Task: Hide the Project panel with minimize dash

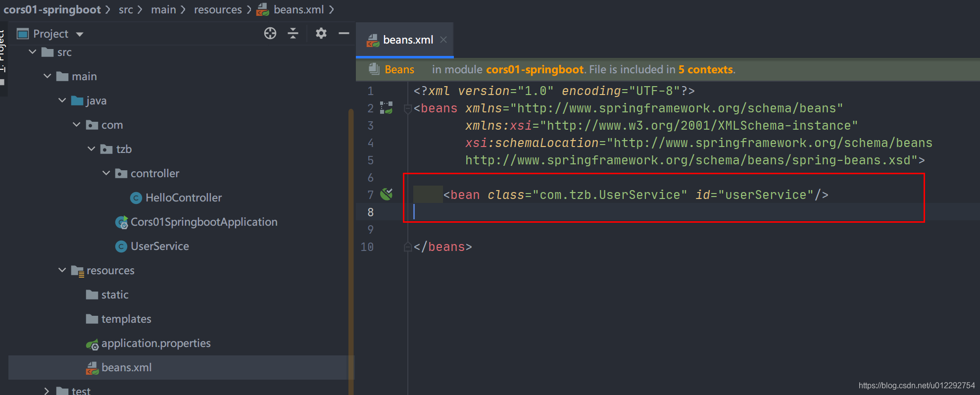Action: (x=344, y=33)
